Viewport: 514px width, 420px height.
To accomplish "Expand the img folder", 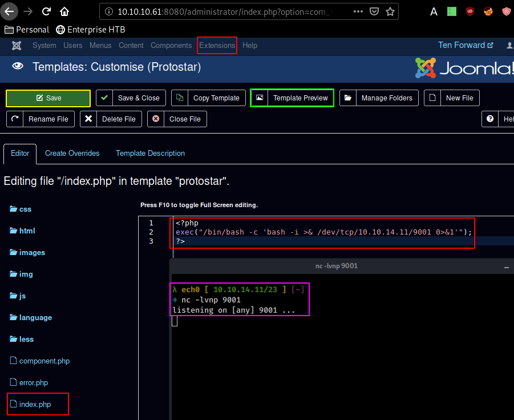I will click(x=21, y=274).
